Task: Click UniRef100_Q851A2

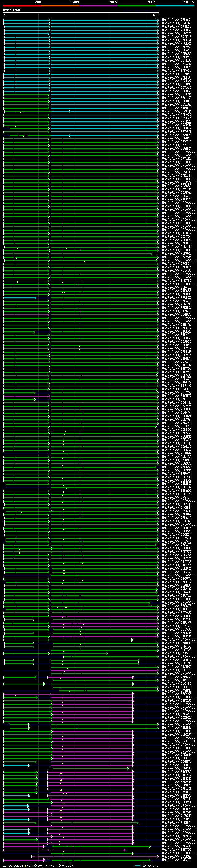Action: pos(176,104)
